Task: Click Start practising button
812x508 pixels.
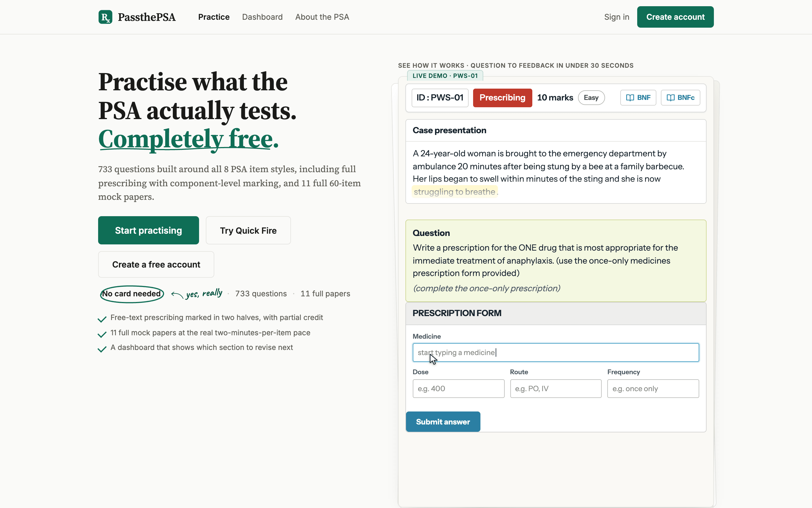Action: (148, 230)
